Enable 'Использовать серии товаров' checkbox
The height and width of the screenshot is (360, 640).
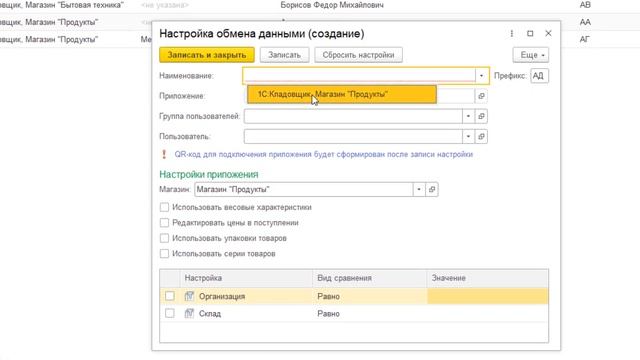click(164, 254)
